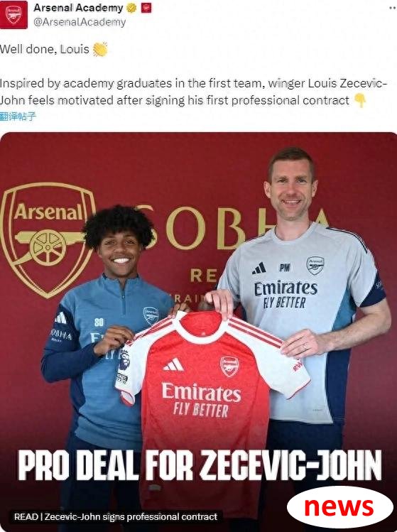Click the gold Arsenal crest on the wall

[x=48, y=240]
